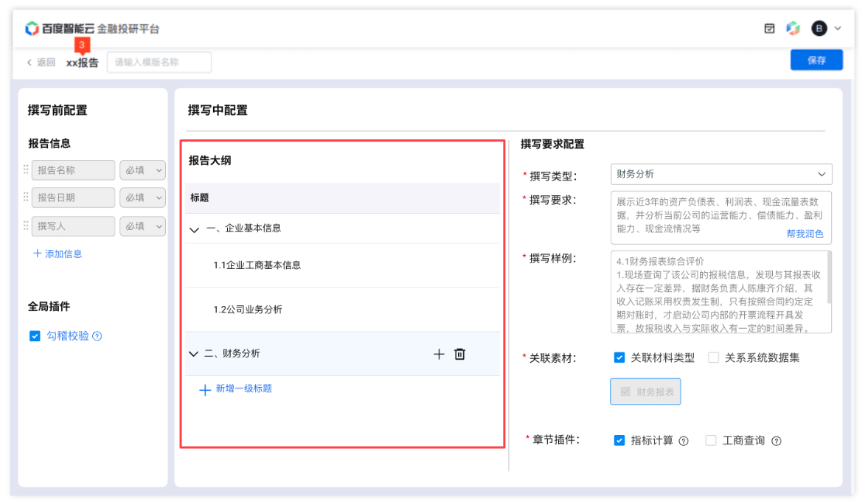Toggle the 勾稽校验 checkbox

coord(35,336)
